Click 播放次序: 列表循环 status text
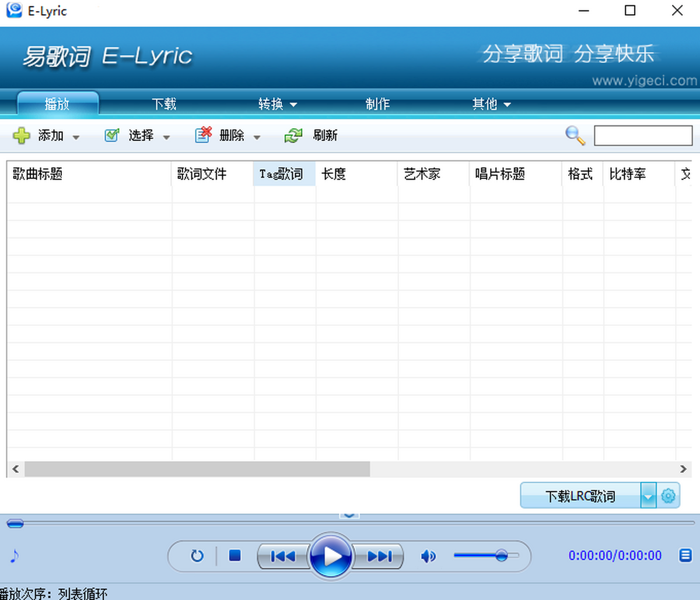Screen dimensions: 700x600 click(x=54, y=594)
